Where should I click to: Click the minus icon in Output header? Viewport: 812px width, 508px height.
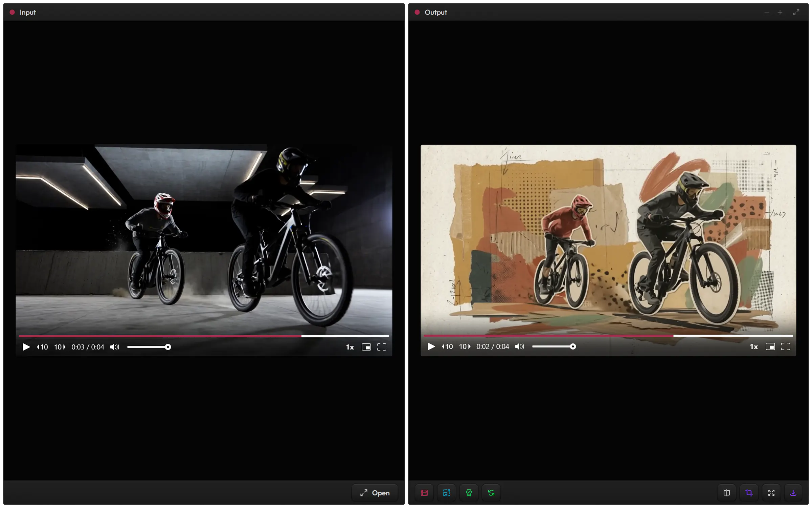[767, 12]
